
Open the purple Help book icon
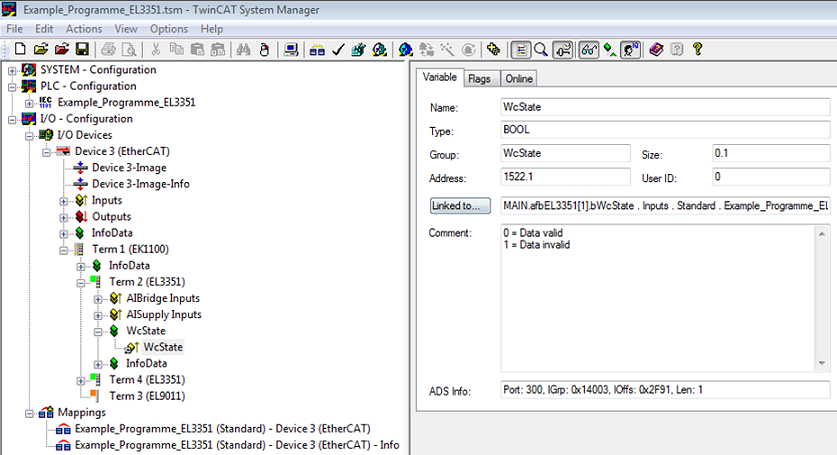point(656,50)
